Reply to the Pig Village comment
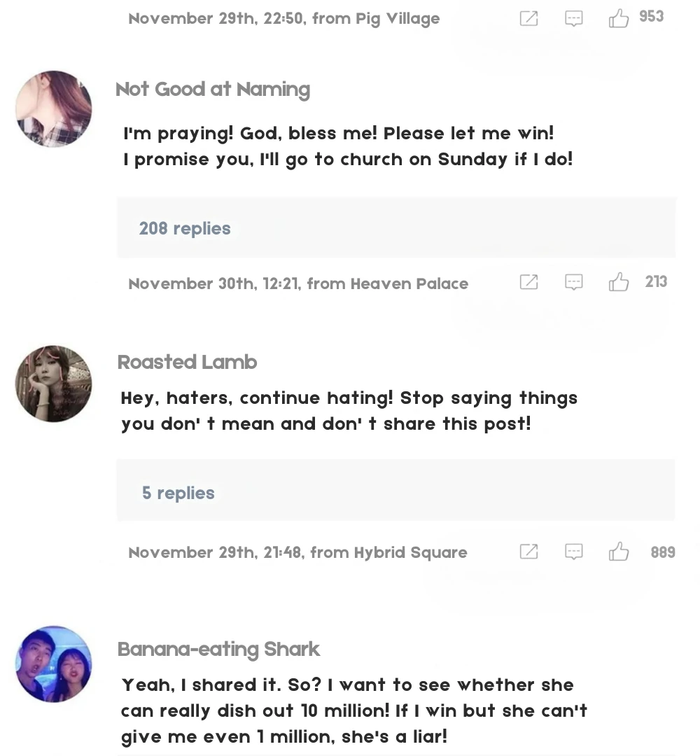Image resolution: width=700 pixels, height=756 pixels. pos(574,18)
